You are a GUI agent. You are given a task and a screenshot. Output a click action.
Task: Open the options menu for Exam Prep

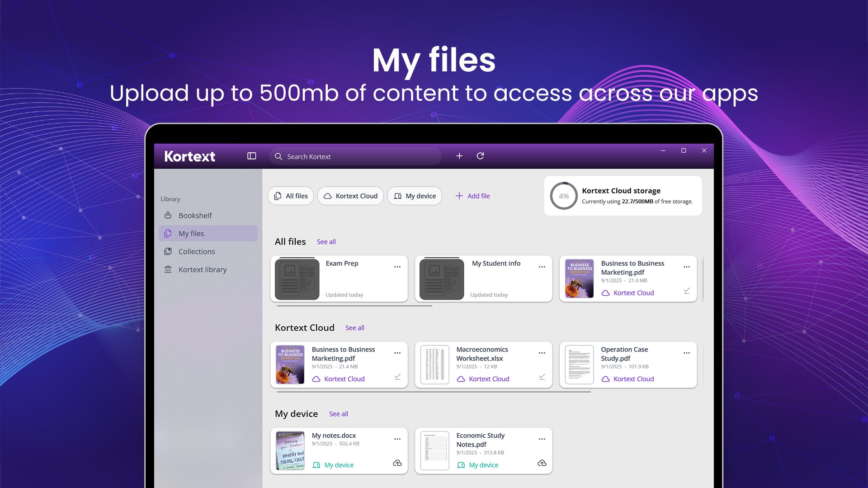(397, 267)
